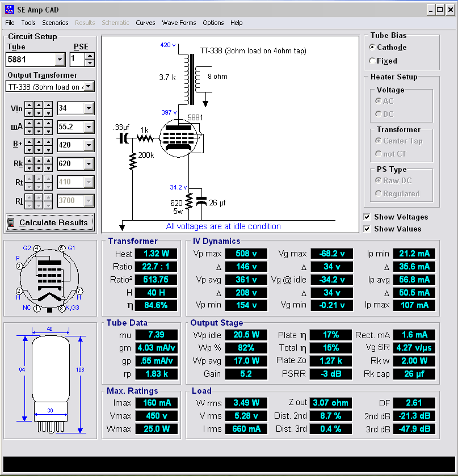Decrease the PSE count with down arrow
458x476 pixels.
pos(89,63)
